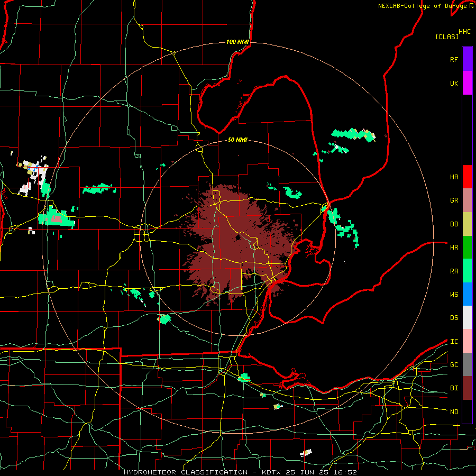Click the red HA legend swatch

click(467, 177)
